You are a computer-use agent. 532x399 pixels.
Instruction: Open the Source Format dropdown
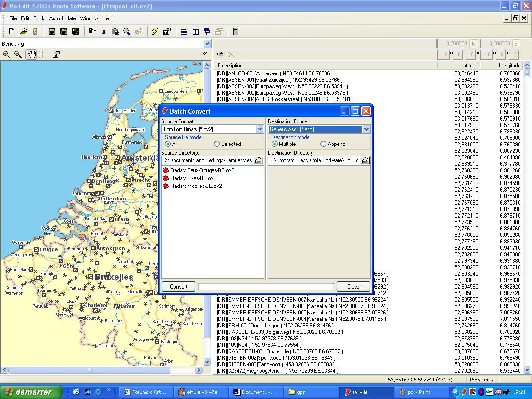click(x=260, y=129)
